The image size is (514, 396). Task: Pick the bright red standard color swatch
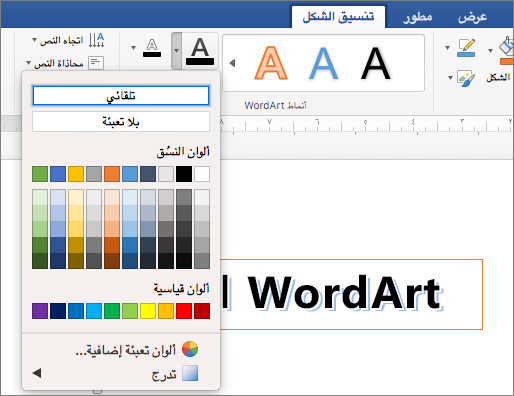tap(184, 311)
